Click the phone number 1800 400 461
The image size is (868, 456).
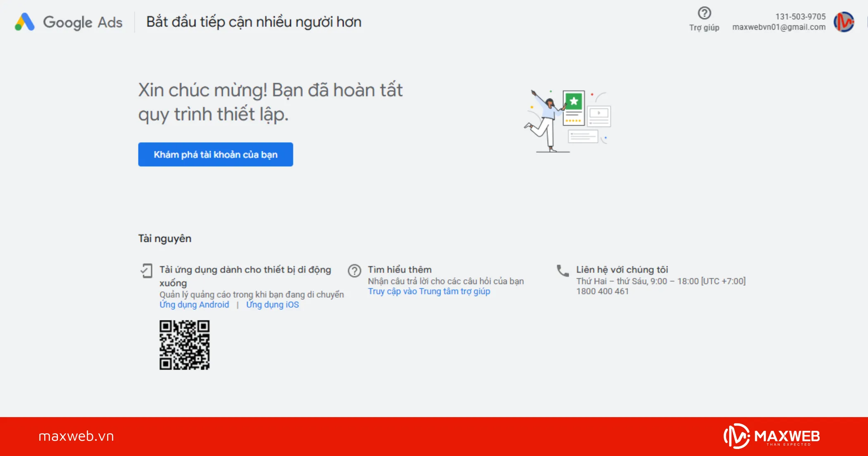coord(602,291)
